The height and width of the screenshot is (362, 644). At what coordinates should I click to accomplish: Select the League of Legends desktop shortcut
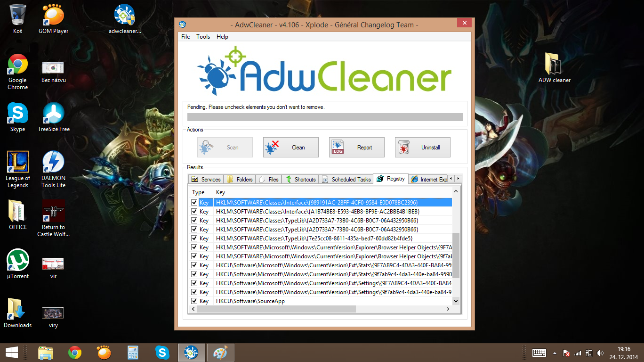pos(18,170)
